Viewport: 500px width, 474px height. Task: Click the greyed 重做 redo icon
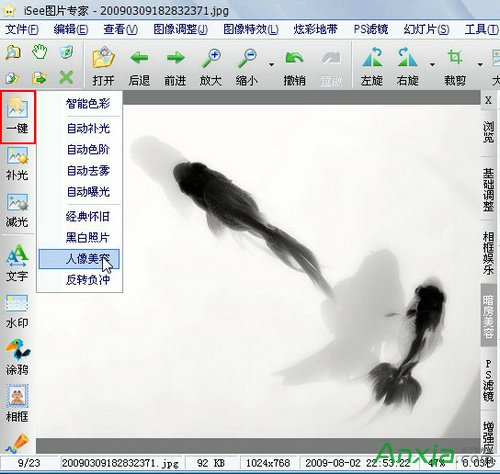pyautogui.click(x=331, y=58)
